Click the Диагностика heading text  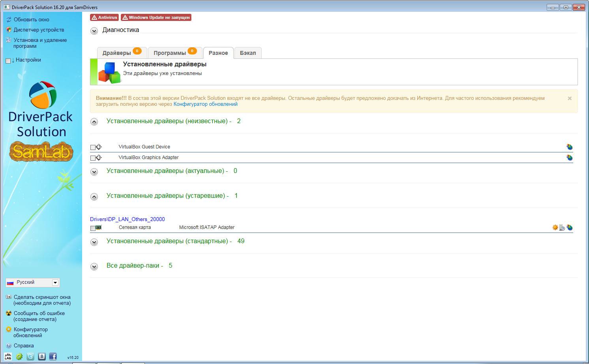coord(121,30)
